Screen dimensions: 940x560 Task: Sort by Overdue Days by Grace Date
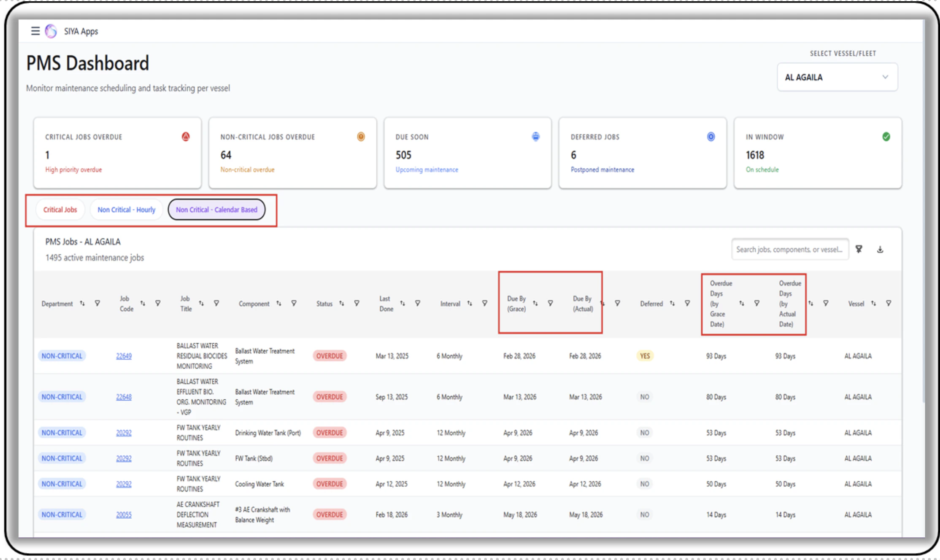coord(742,303)
